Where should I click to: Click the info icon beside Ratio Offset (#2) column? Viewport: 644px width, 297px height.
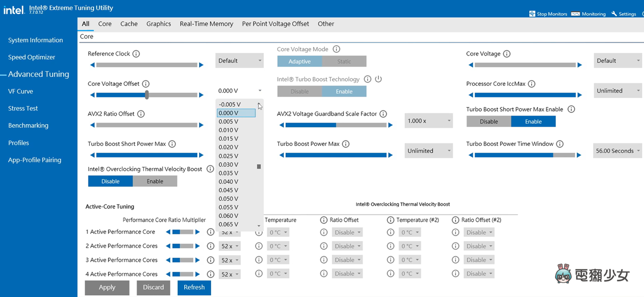pyautogui.click(x=456, y=220)
